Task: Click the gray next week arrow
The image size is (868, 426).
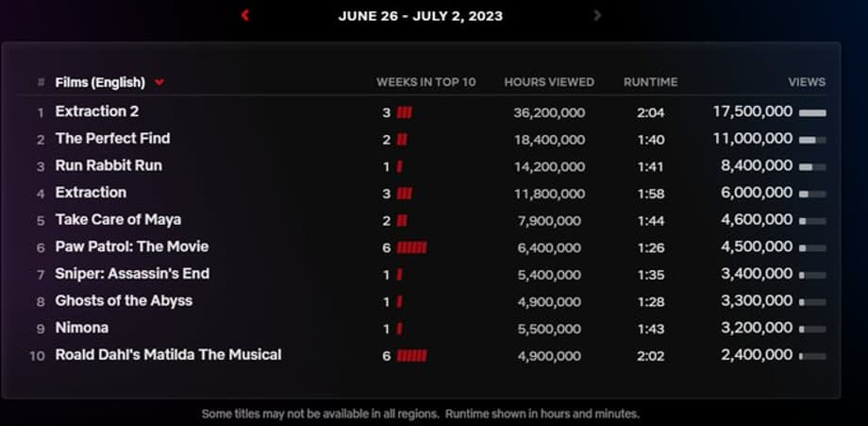Action: 596,15
